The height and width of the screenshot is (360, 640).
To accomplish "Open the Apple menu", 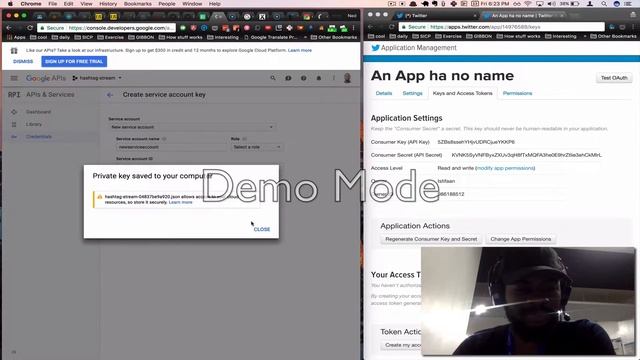I will (10, 4).
